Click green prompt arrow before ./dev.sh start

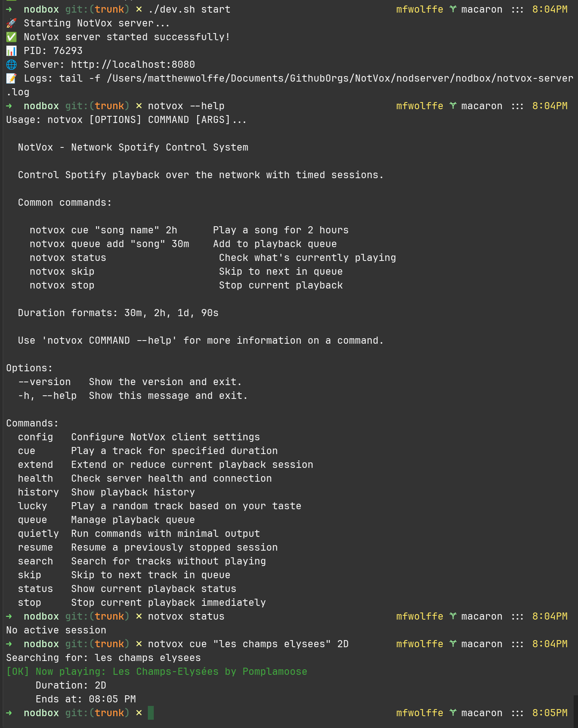pos(9,9)
